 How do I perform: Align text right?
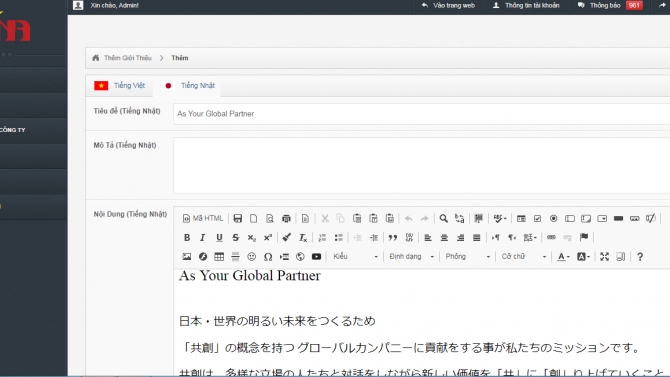tap(460, 238)
